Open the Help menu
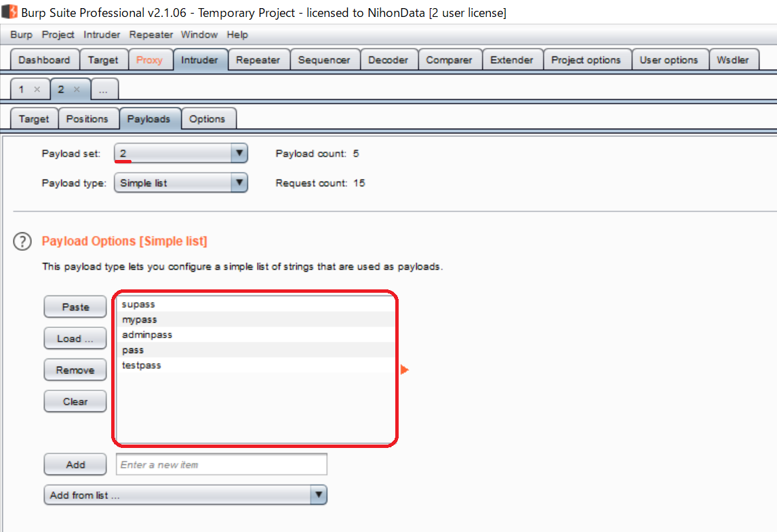The width and height of the screenshot is (777, 532). (237, 35)
